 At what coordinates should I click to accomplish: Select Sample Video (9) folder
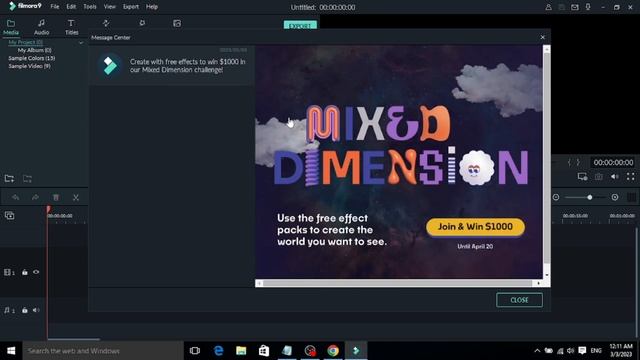[x=29, y=66]
